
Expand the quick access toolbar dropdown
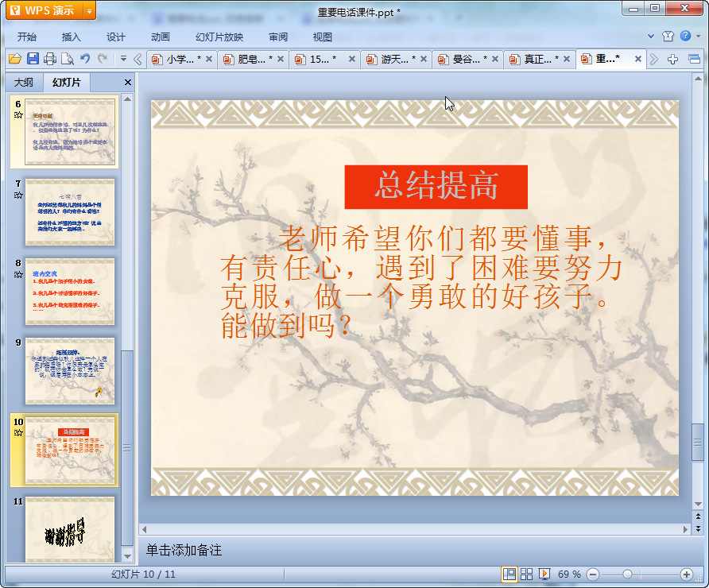coord(123,58)
